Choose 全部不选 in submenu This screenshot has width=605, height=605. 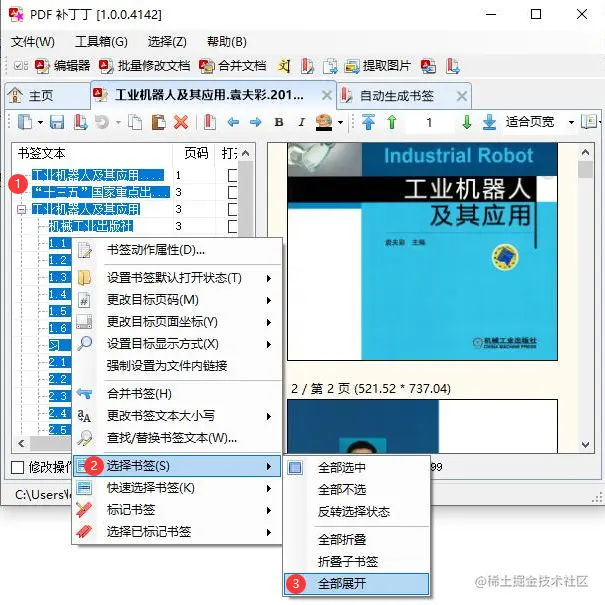pyautogui.click(x=356, y=490)
